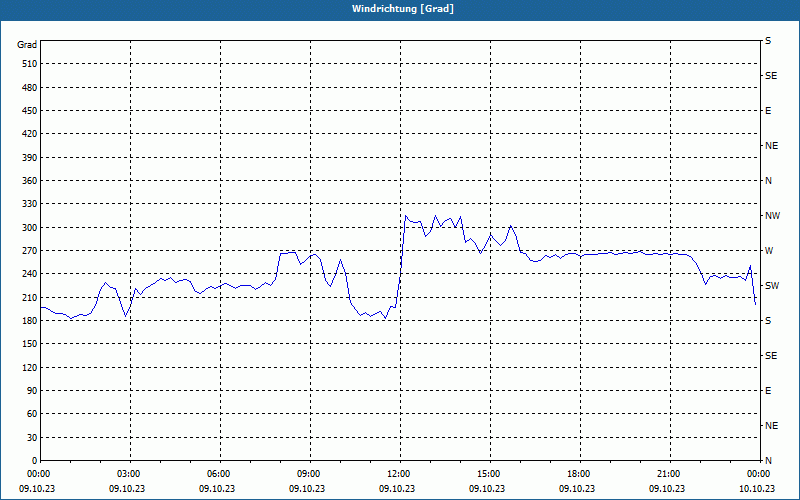800x500 pixels.
Task: Click the 09:00 time label
Action: click(309, 474)
